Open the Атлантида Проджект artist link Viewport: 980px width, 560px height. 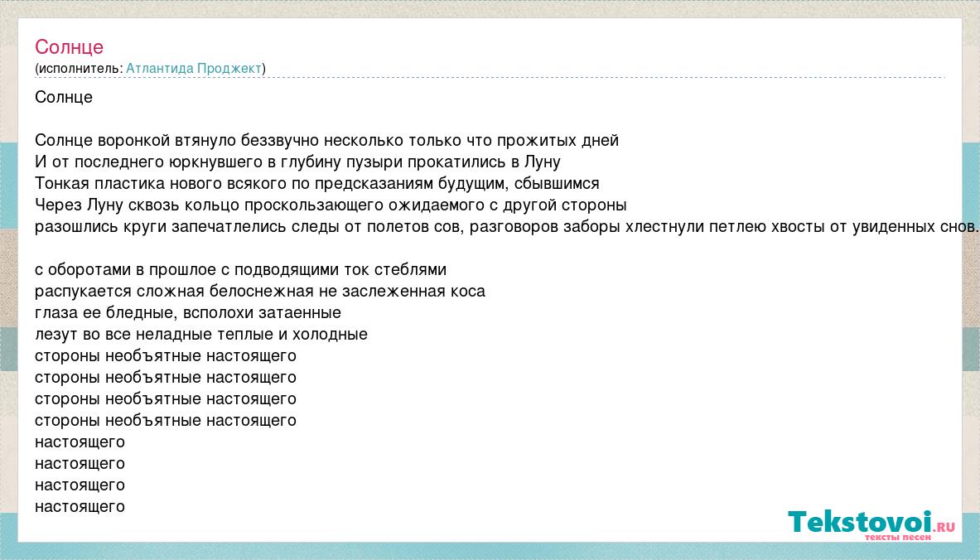point(194,68)
